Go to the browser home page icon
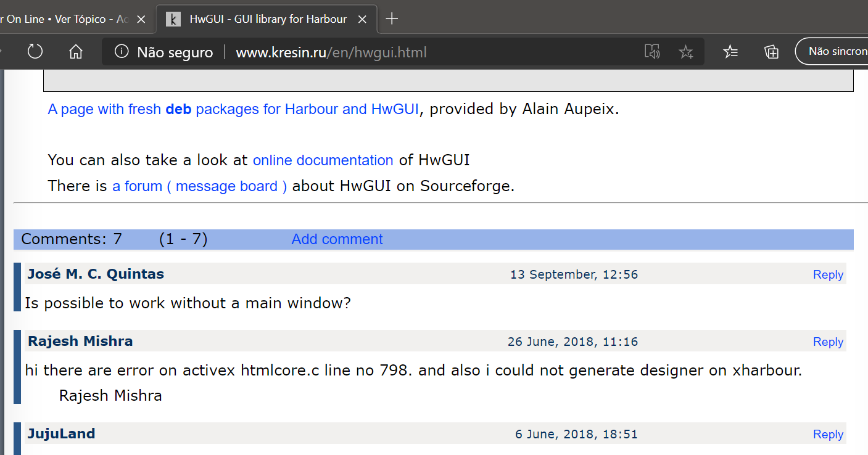 76,51
